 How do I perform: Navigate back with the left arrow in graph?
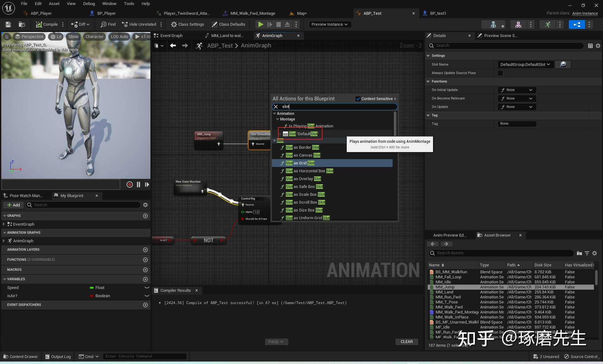[173, 46]
